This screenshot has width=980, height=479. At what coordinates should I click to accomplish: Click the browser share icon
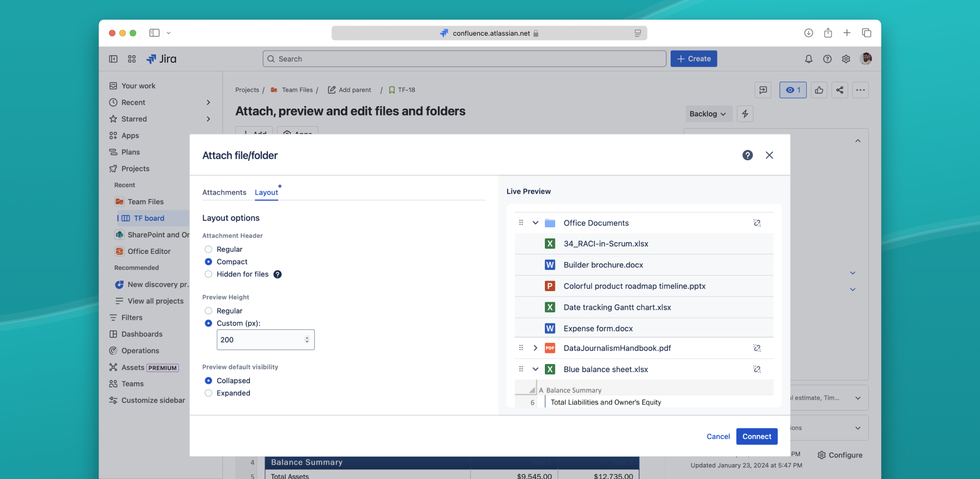point(828,33)
